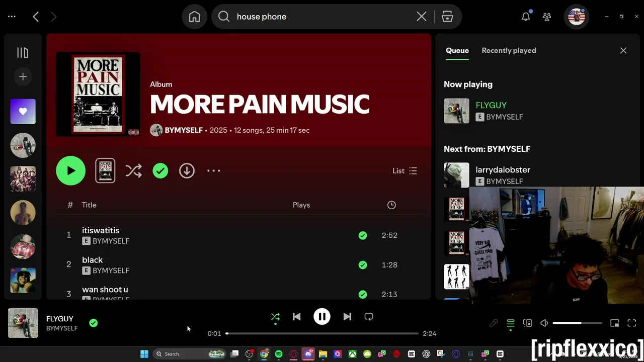This screenshot has width=644, height=362.
Task: Close the Queue panel
Action: (623, 50)
